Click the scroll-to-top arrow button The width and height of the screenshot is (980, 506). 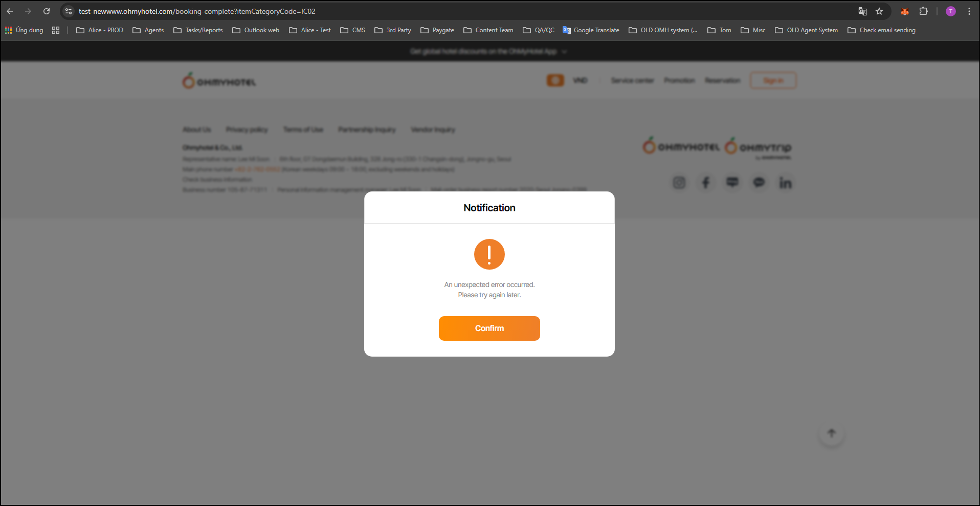pyautogui.click(x=832, y=433)
